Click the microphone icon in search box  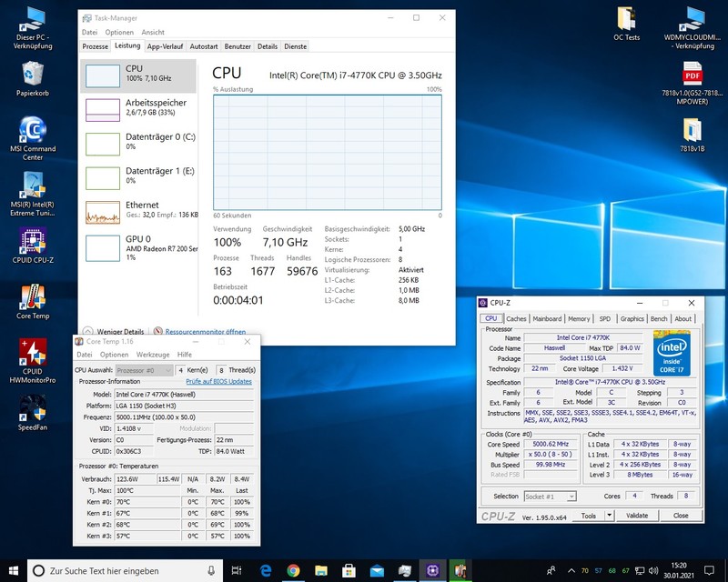coord(211,570)
